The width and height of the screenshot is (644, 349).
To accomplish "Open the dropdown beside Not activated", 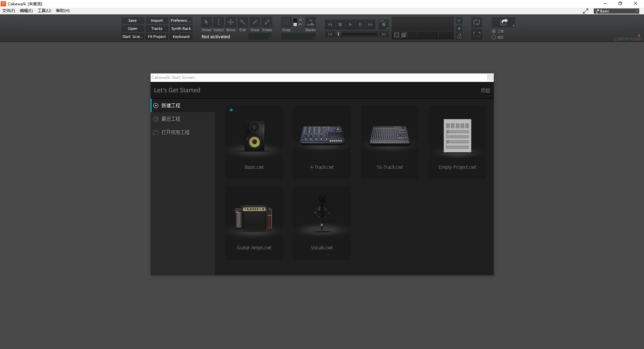I will [x=259, y=37].
